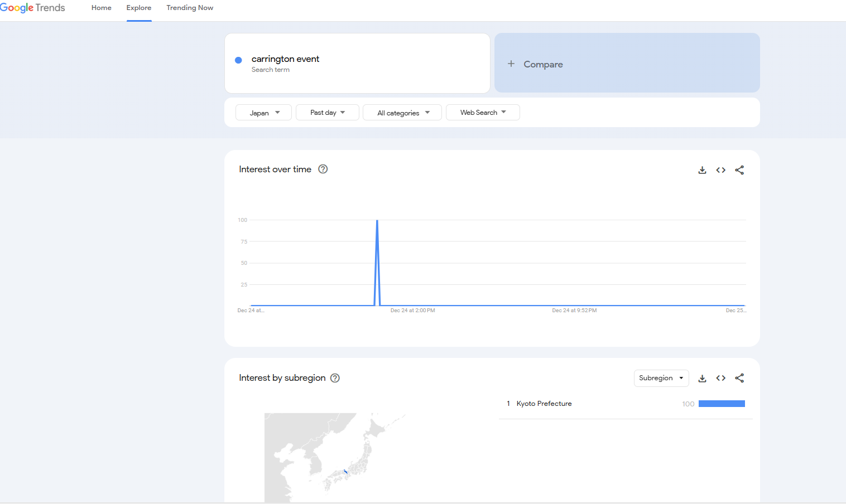This screenshot has height=504, width=846.
Task: Click the plus icon in the Compare box
Action: tap(511, 64)
